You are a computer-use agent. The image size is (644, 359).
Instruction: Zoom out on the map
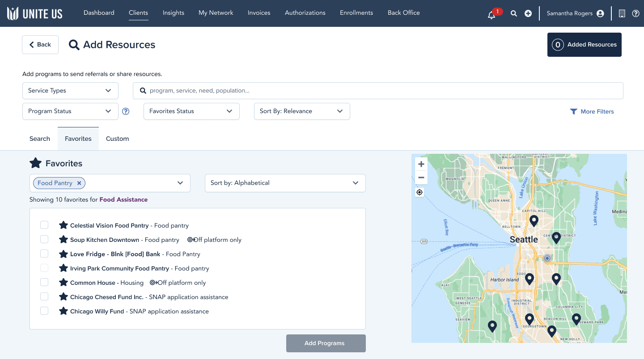coord(421,177)
